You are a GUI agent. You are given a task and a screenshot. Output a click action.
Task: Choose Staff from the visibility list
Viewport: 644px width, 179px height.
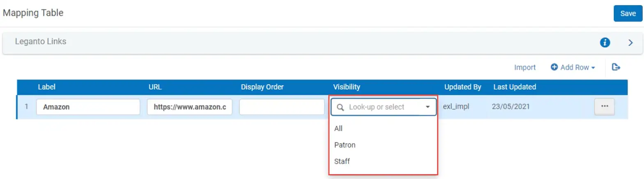coord(342,161)
